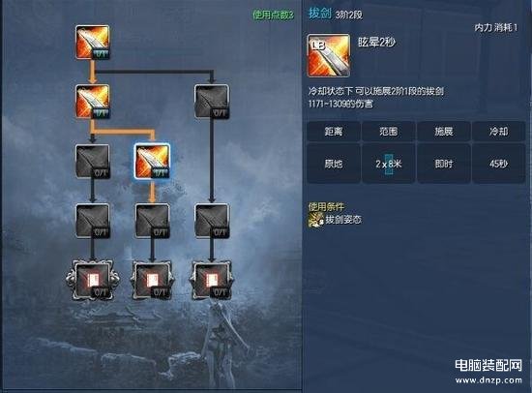Screen dimensions: 532x393
Task: Click the large LB skill icon
Action: pos(329,55)
